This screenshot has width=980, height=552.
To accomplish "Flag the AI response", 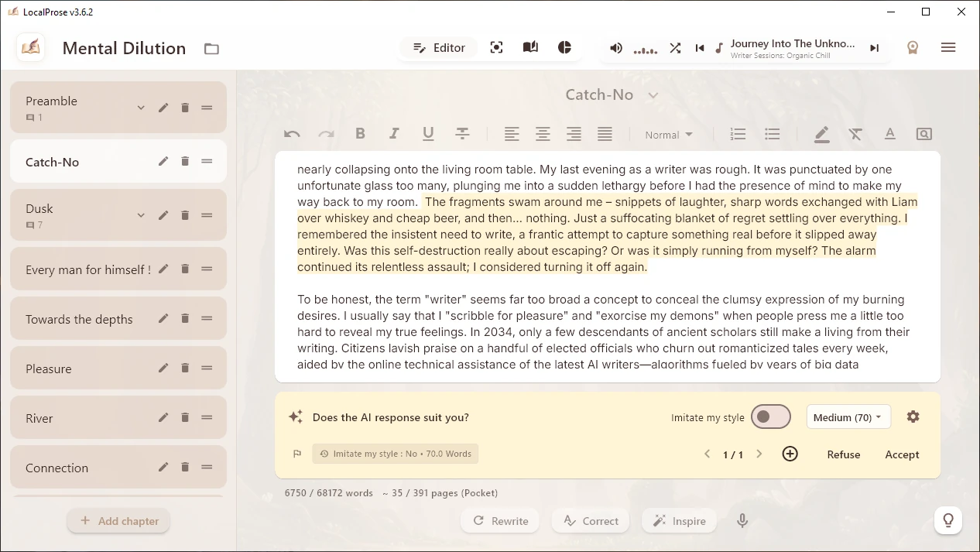I will [x=297, y=454].
